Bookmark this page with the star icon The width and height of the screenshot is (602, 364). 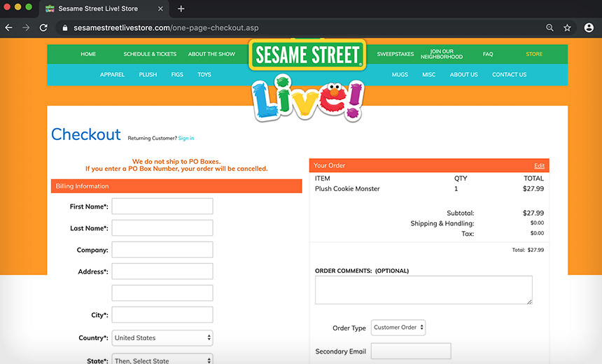(567, 28)
